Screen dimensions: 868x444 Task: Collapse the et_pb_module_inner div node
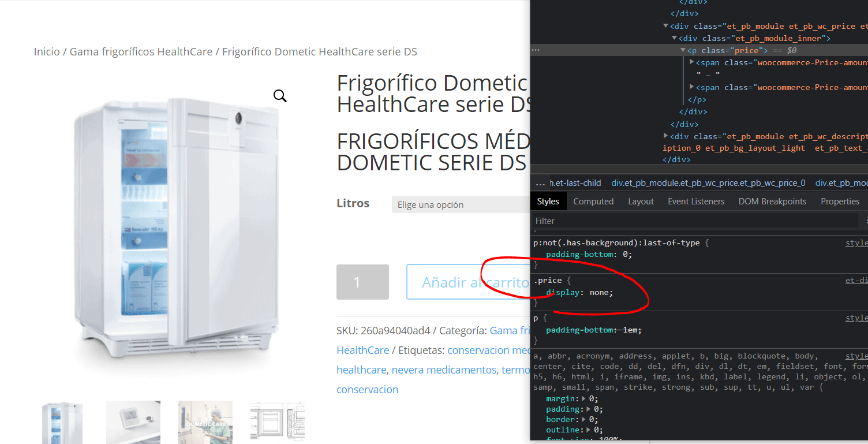(675, 38)
